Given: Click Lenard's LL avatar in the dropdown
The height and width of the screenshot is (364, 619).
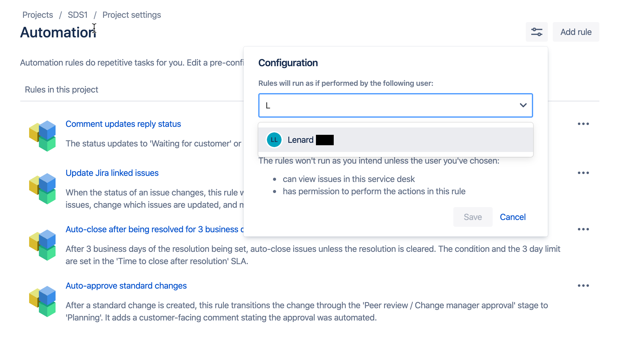Looking at the screenshot, I should pyautogui.click(x=274, y=140).
